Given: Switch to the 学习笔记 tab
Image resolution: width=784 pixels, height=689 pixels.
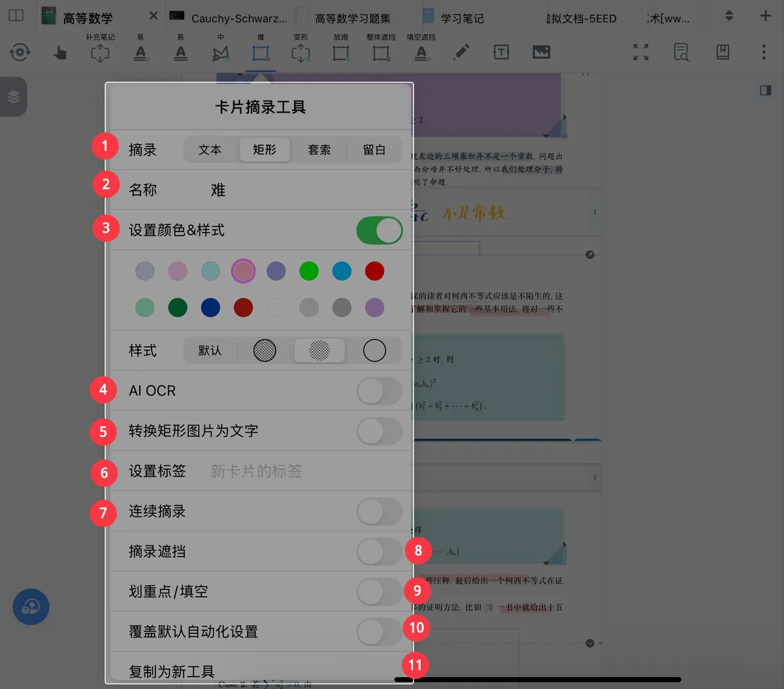Looking at the screenshot, I should point(454,18).
